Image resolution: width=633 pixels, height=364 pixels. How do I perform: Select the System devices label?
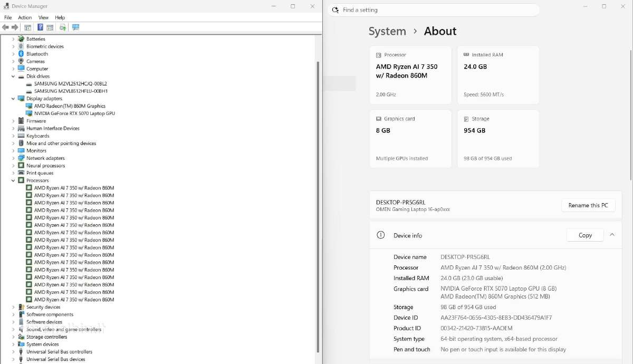(42, 344)
